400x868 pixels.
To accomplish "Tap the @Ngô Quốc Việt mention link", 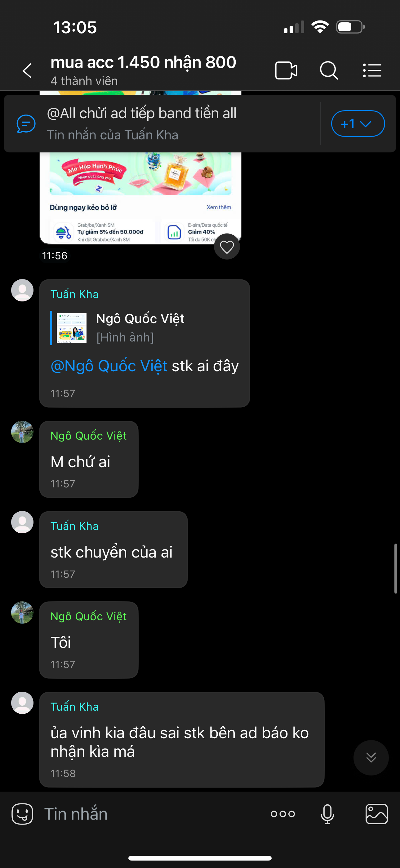I will tap(109, 366).
